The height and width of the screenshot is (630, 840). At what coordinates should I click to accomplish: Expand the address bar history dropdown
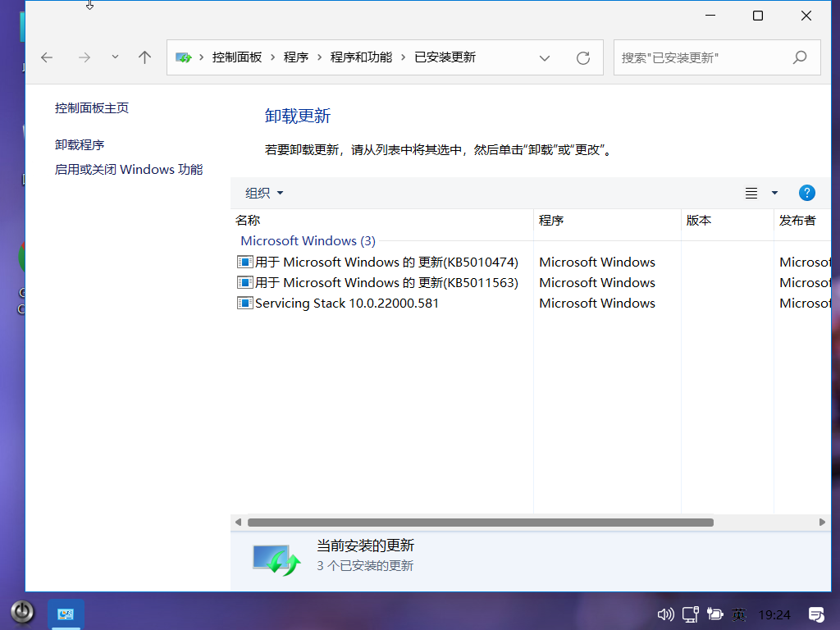[545, 58]
